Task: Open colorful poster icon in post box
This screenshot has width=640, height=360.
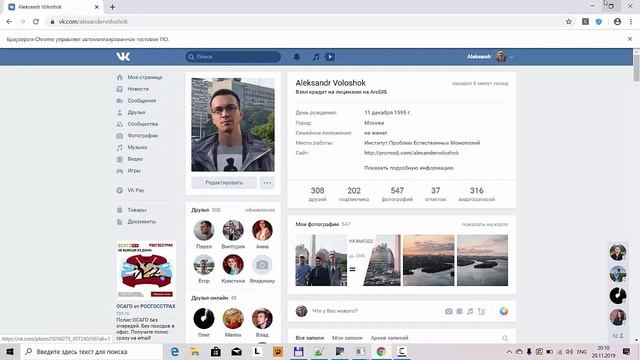Action: tap(504, 311)
